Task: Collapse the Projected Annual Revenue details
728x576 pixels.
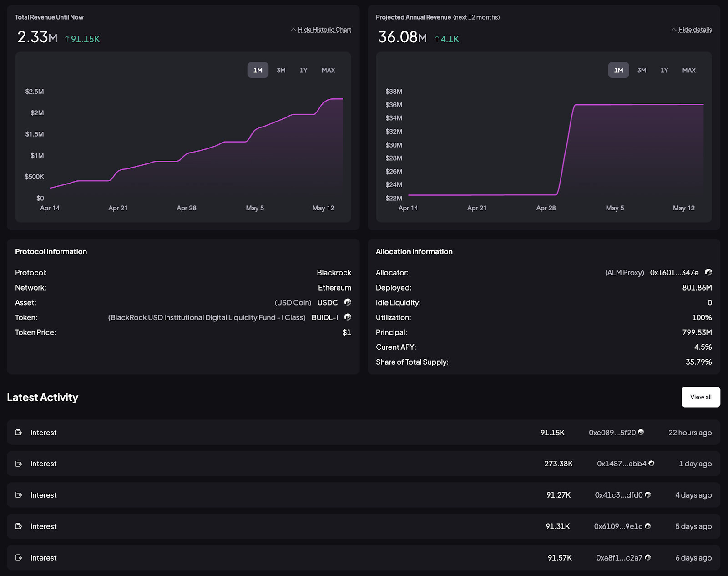Action: tap(695, 29)
